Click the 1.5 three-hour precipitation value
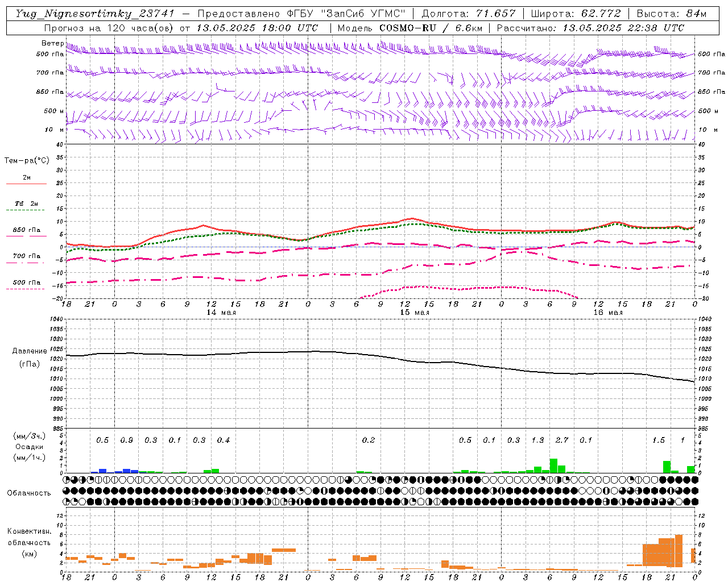The width and height of the screenshot is (728, 582). click(x=658, y=440)
